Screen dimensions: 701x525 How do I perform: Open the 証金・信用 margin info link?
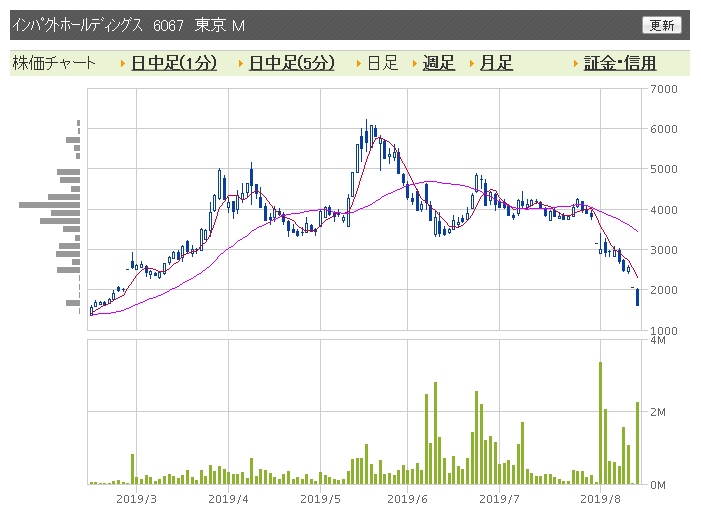[620, 63]
